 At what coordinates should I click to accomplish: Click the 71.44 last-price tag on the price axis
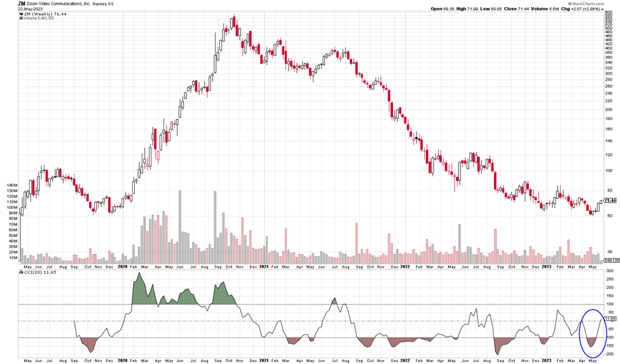click(x=610, y=201)
